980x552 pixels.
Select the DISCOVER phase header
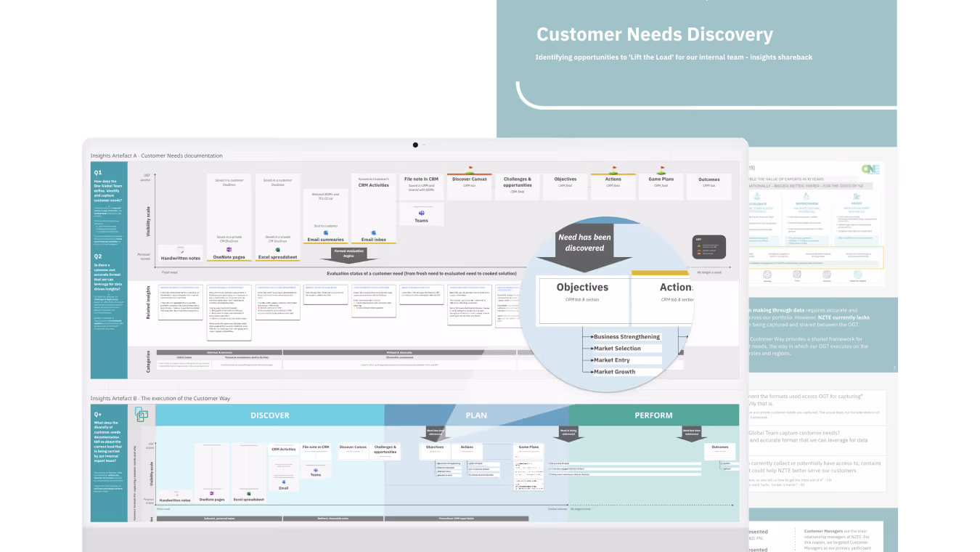[270, 415]
